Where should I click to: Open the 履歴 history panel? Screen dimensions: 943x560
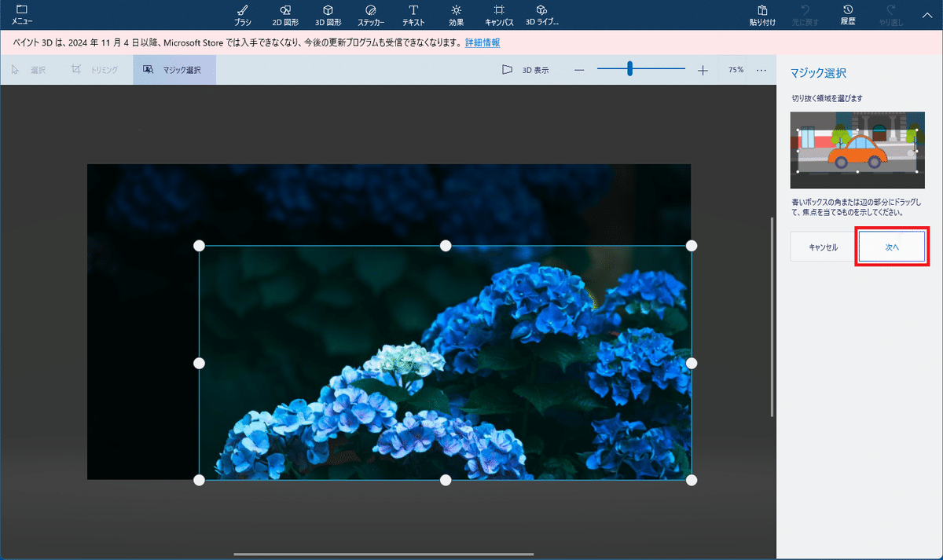(x=848, y=15)
